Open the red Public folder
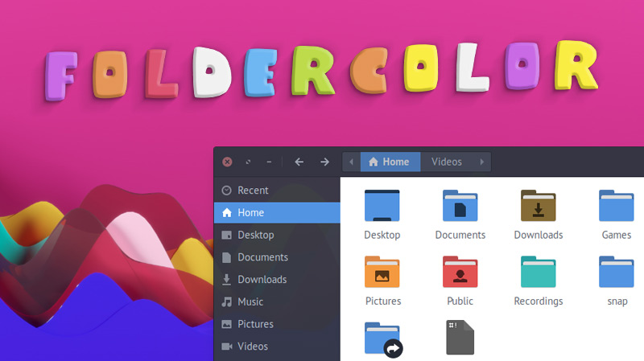 pos(460,272)
